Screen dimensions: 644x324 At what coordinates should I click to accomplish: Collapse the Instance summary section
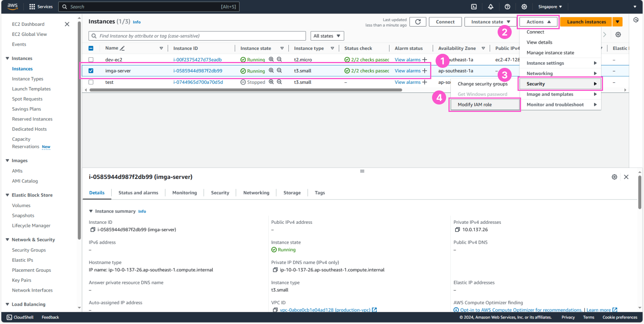(91, 211)
